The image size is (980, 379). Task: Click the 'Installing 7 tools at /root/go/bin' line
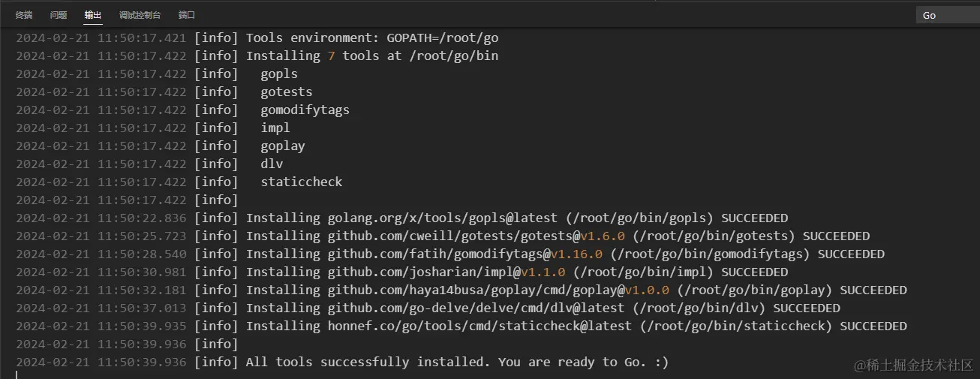[x=372, y=56]
